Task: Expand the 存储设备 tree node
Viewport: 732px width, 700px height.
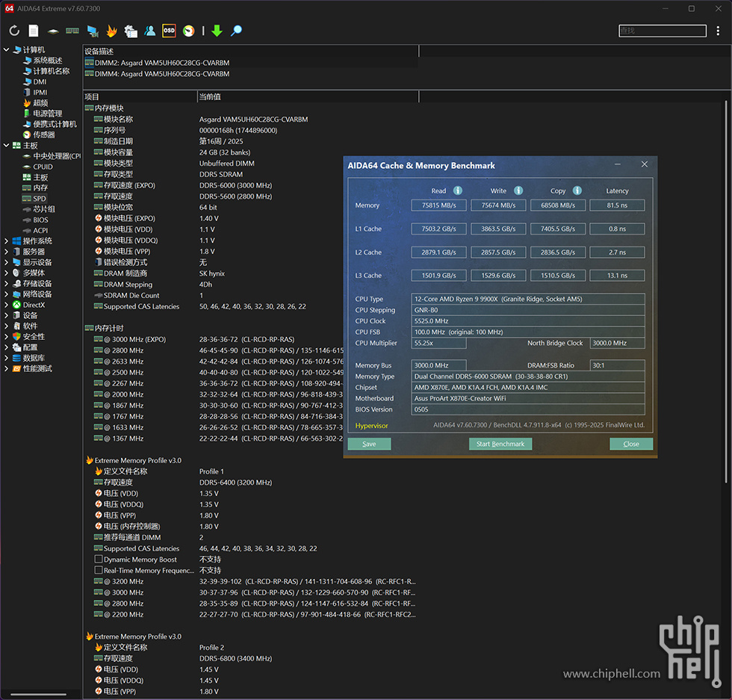Action: click(6, 283)
